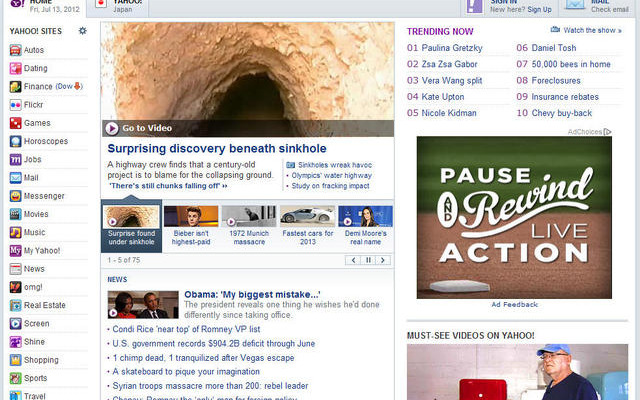Screen dimensions: 640x400
Task: Go to previous carousel stories
Action: point(353,260)
